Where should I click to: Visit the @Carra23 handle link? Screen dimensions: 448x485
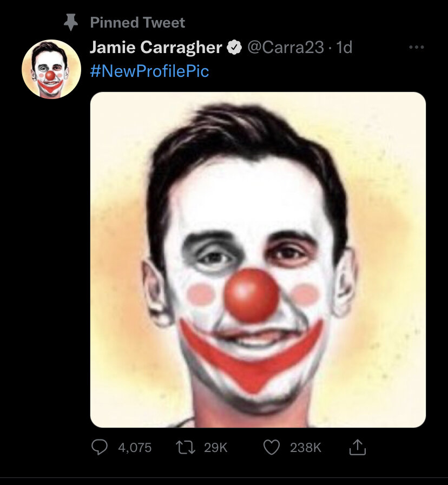(x=286, y=48)
